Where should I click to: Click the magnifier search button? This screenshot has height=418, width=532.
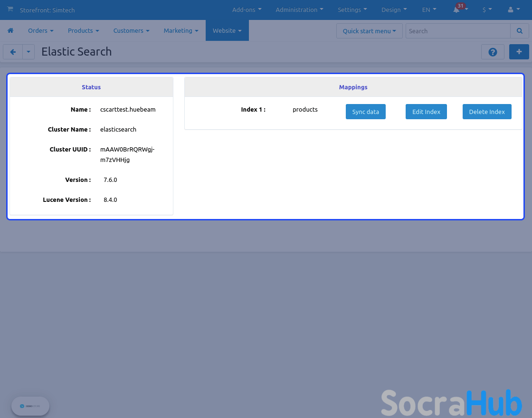519,31
